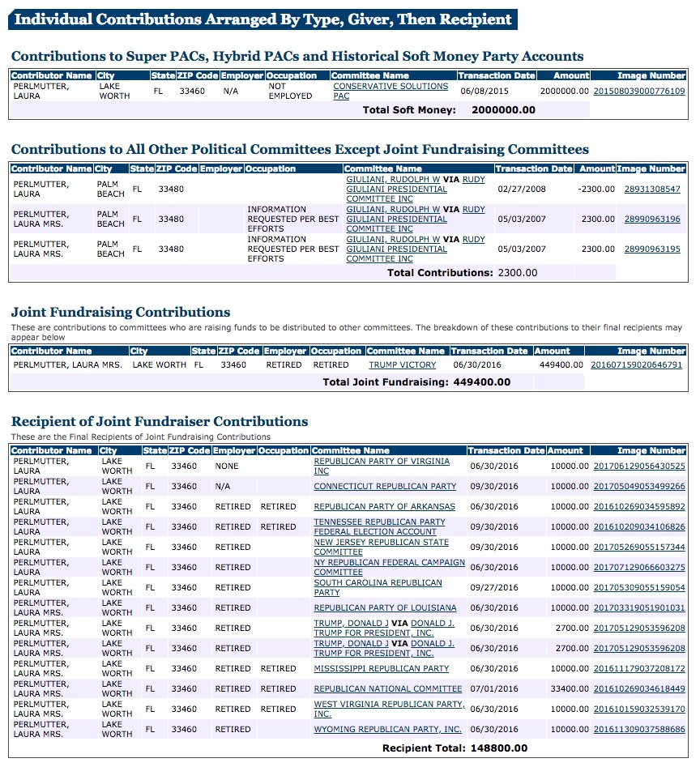The image size is (700, 767).
Task: Click the Total Joint Fundraising value 449400.00
Action: 482,382
